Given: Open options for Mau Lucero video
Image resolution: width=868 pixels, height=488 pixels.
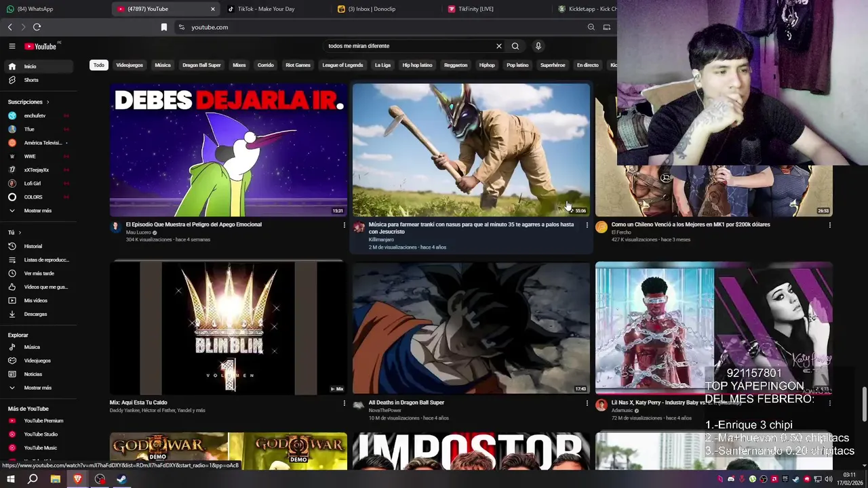Looking at the screenshot, I should point(344,225).
